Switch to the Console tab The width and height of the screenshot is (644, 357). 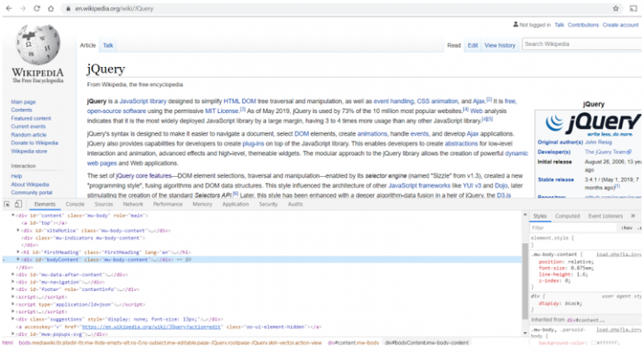pyautogui.click(x=75, y=204)
